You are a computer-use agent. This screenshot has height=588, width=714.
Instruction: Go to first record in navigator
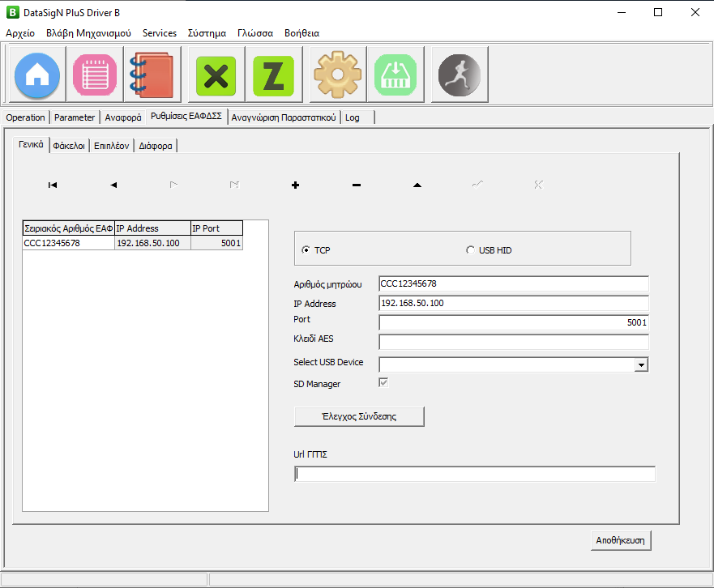click(x=53, y=185)
